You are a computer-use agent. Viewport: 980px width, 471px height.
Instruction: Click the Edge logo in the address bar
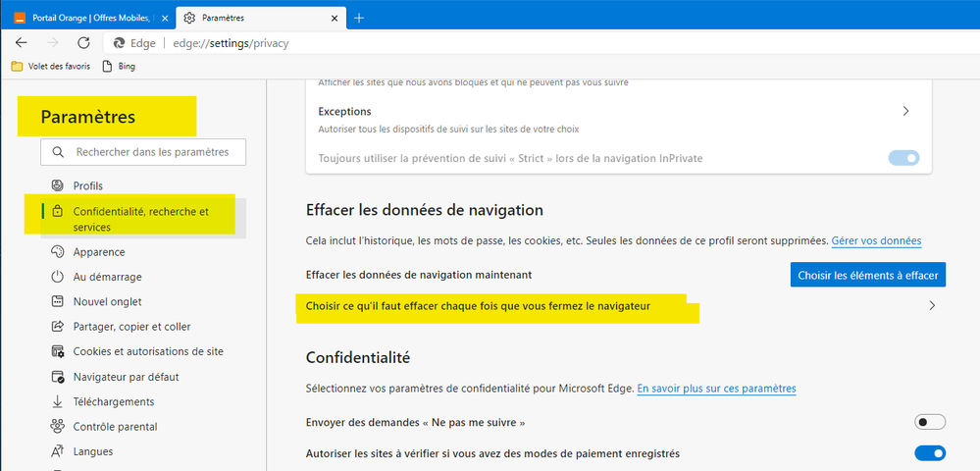[119, 43]
